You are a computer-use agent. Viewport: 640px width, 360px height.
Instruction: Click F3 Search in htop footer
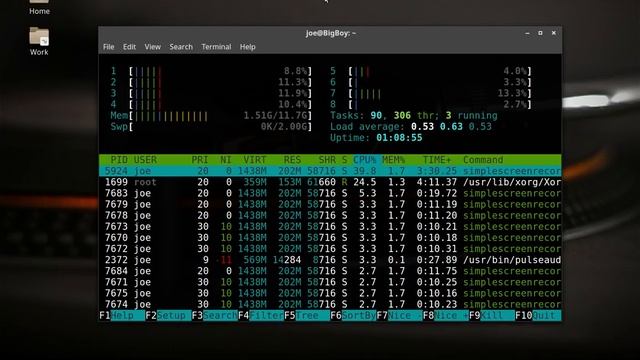214,316
